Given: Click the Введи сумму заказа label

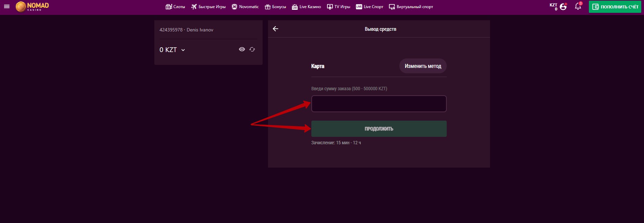Looking at the screenshot, I should click(x=349, y=89).
